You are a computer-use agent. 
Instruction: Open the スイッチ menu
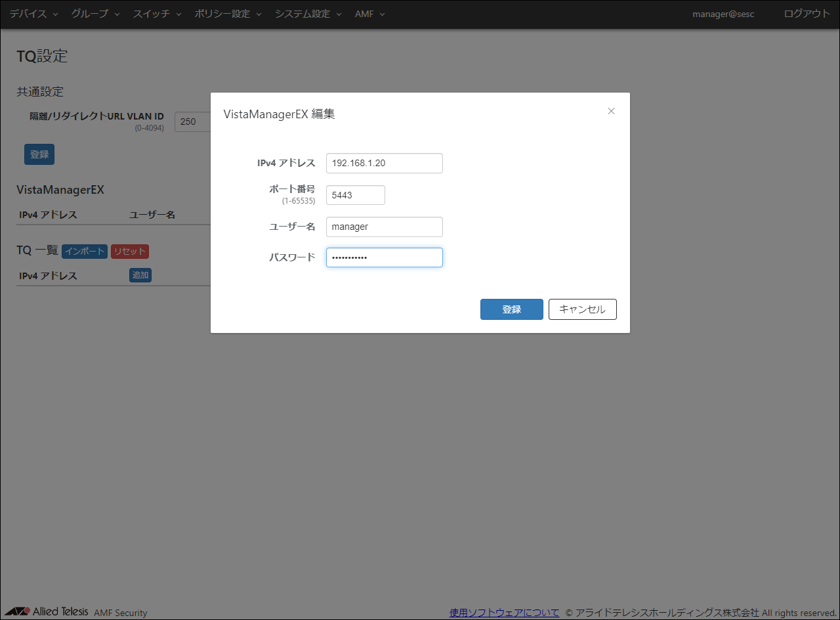tap(157, 14)
